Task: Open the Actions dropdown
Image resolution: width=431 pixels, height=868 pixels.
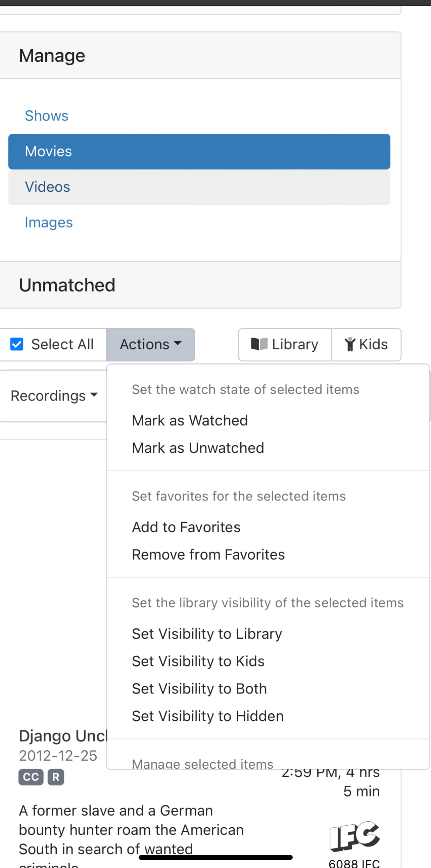Action: 150,344
